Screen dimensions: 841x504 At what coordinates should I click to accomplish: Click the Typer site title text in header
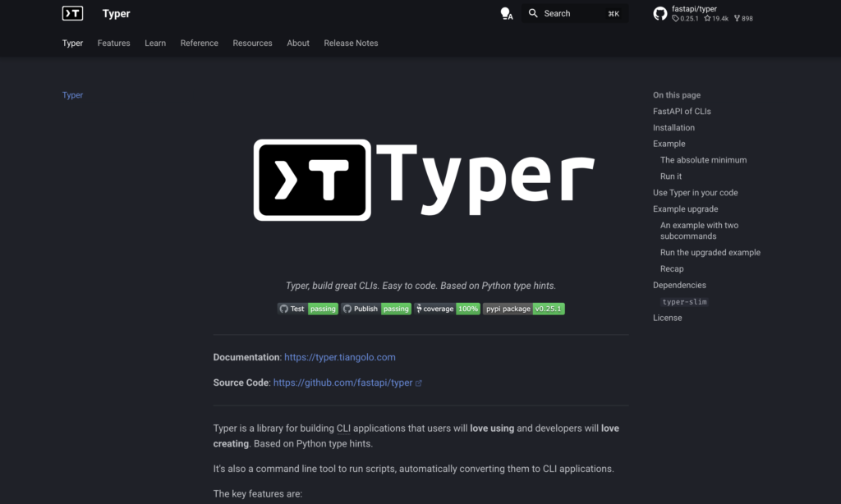point(116,13)
